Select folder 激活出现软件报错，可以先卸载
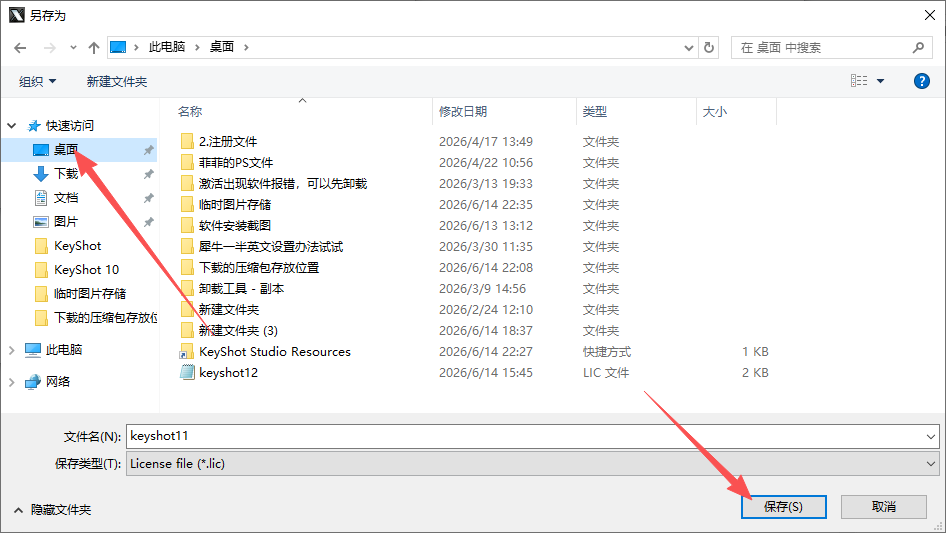The width and height of the screenshot is (946, 533). pyautogui.click(x=283, y=184)
